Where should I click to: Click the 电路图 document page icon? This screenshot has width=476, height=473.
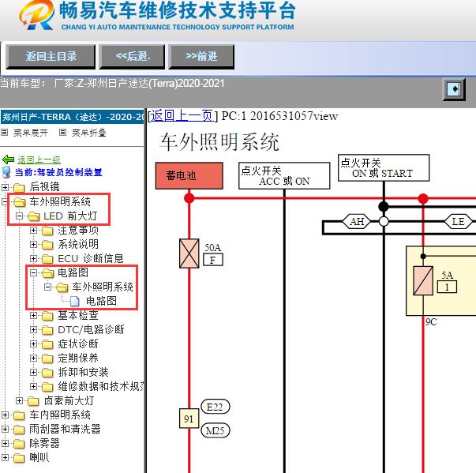point(75,301)
